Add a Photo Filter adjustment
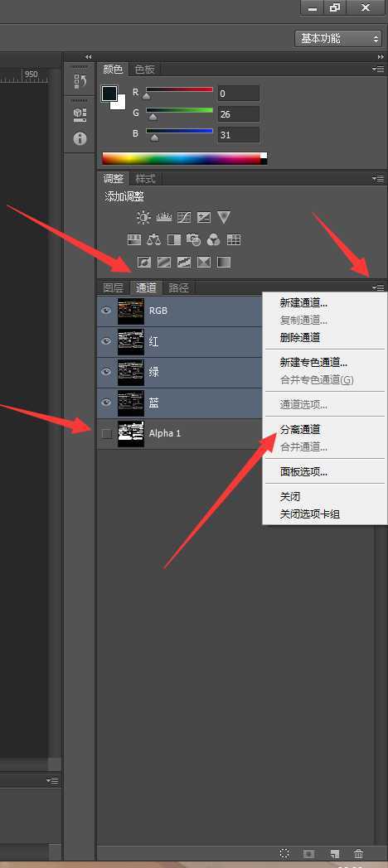Image resolution: width=388 pixels, height=868 pixels. tap(193, 239)
